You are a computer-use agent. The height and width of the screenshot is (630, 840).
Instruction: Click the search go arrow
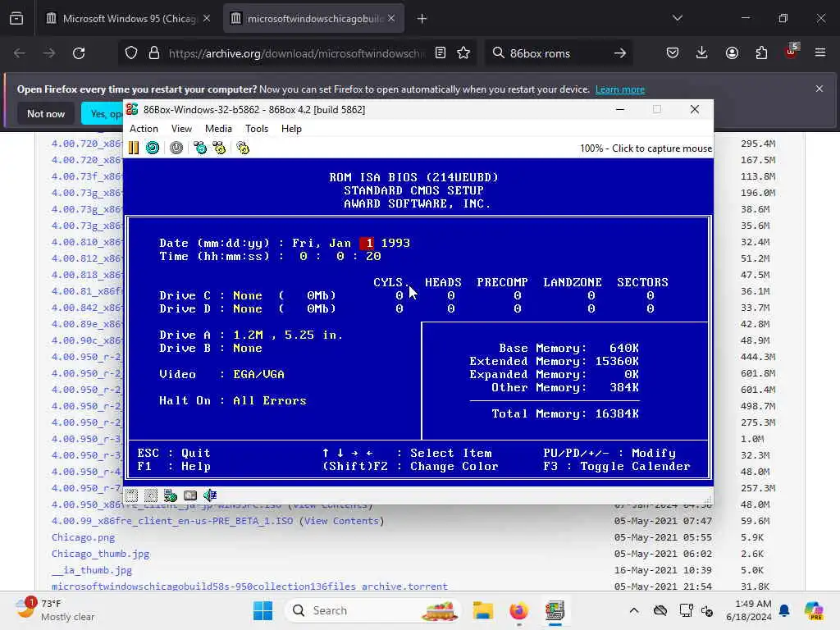[x=620, y=53]
